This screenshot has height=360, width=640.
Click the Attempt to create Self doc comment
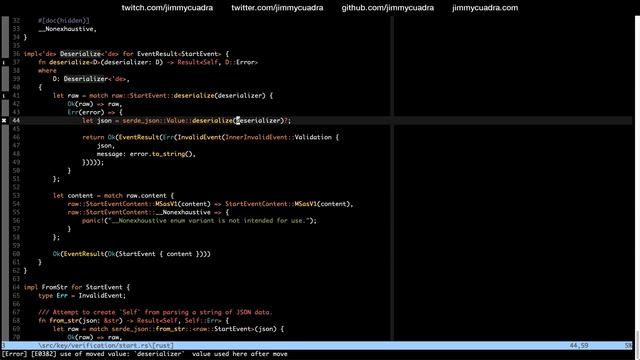(155, 312)
